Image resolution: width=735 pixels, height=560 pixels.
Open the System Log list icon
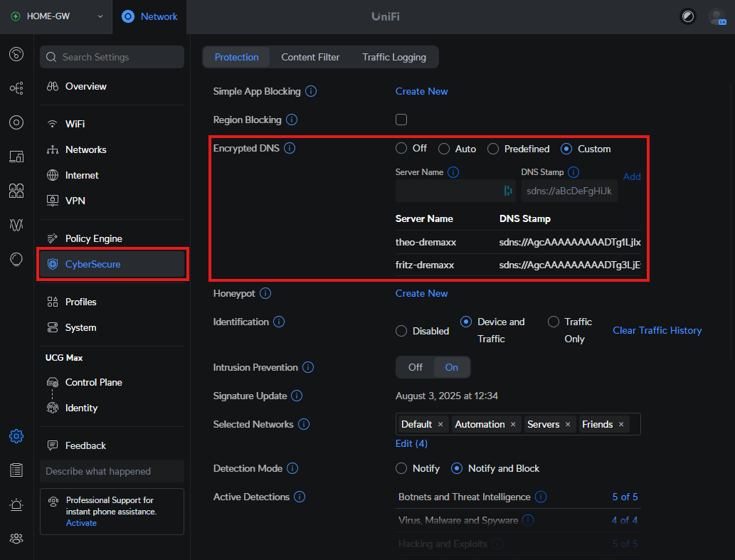tap(16, 470)
